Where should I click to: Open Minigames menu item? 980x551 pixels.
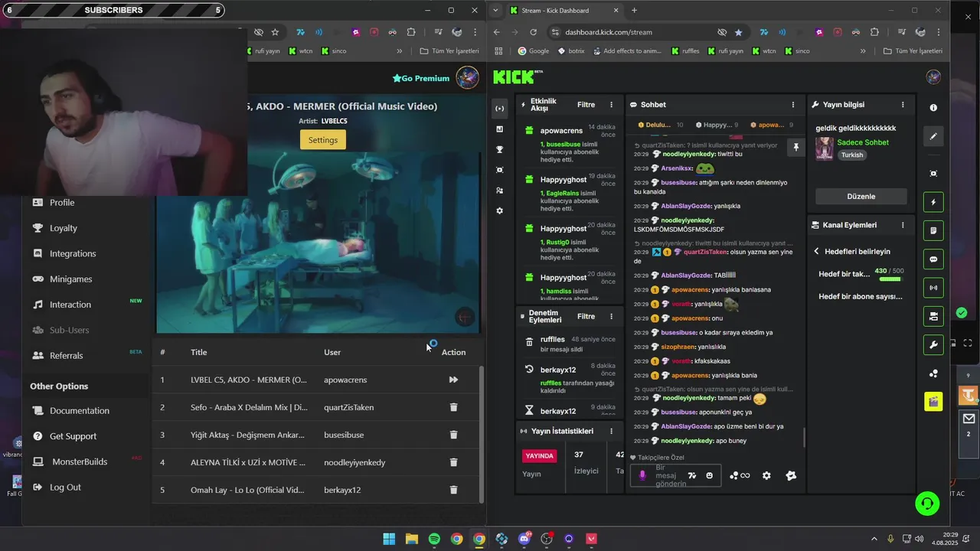(x=70, y=279)
